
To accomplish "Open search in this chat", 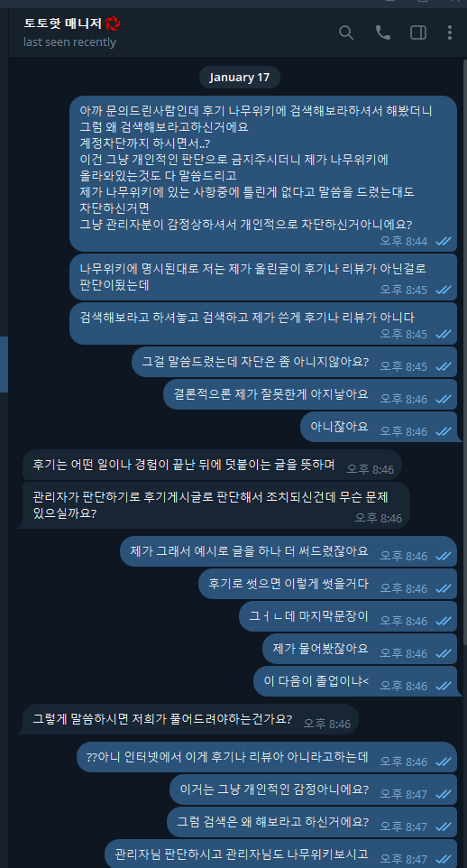I will (x=346, y=32).
